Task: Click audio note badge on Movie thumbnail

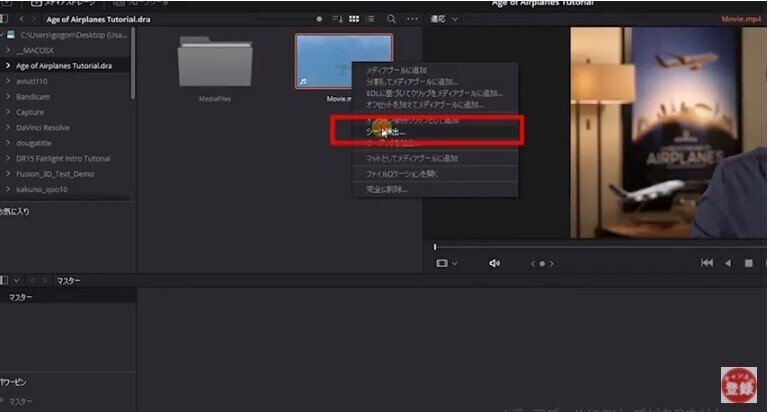Action: 303,81
